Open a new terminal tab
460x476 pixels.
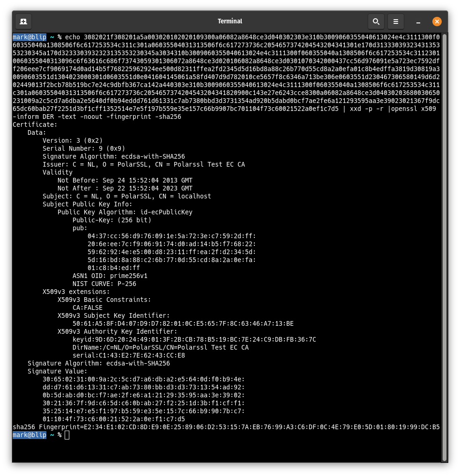tap(23, 21)
